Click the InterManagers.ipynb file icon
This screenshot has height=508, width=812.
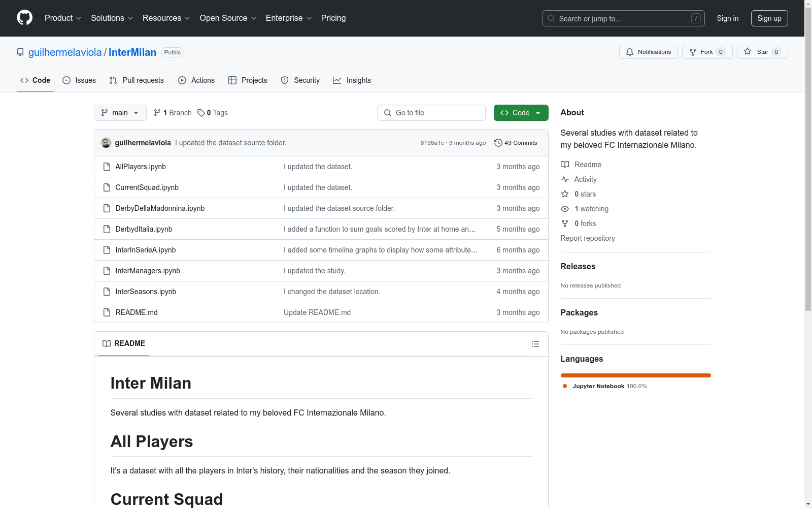(107, 271)
